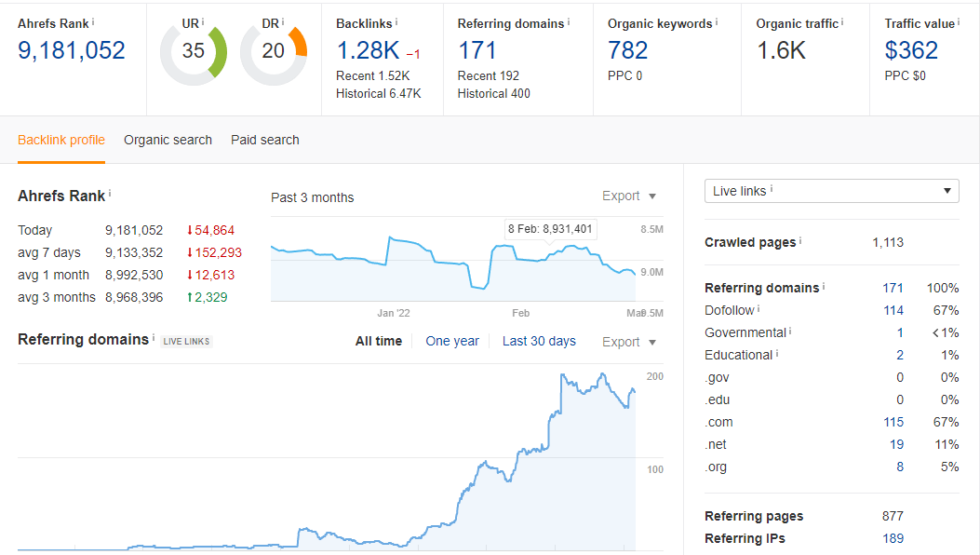Screen dimensions: 980x555
Task: Click avg 7 days rank value 9,133,352
Action: tap(134, 252)
